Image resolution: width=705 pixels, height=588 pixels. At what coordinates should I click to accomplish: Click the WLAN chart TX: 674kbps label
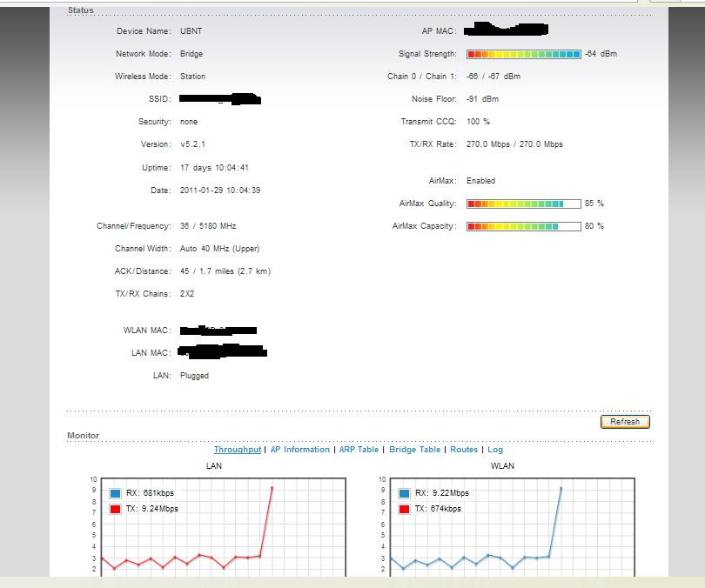pos(439,509)
